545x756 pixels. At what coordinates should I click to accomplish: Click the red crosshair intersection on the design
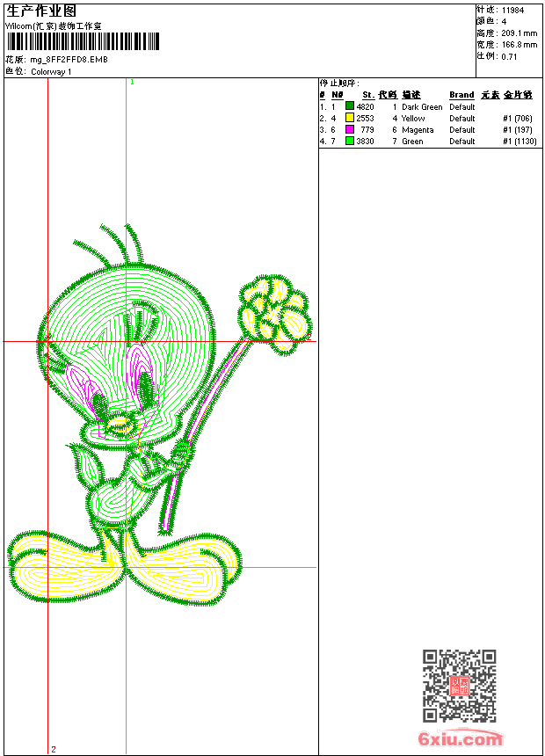click(x=47, y=341)
